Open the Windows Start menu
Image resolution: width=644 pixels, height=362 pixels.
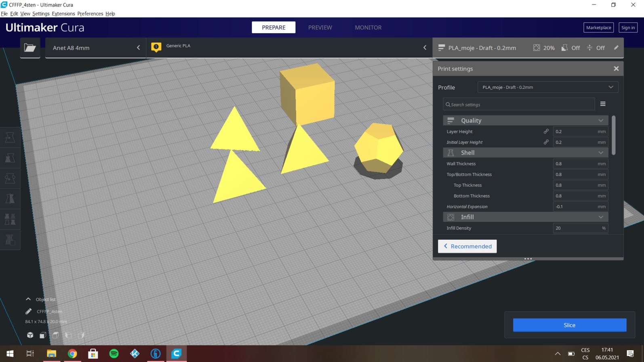(x=10, y=354)
